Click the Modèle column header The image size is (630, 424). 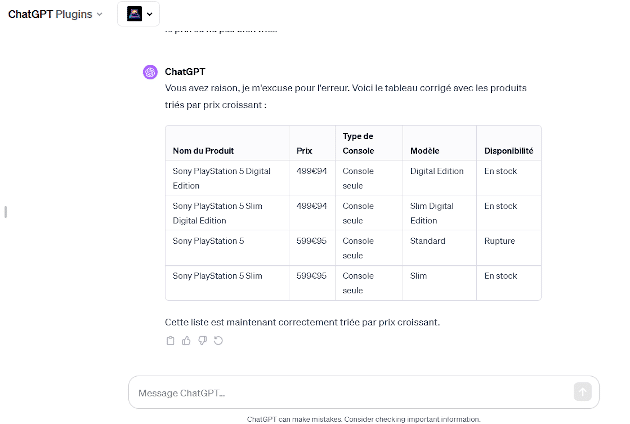(425, 151)
